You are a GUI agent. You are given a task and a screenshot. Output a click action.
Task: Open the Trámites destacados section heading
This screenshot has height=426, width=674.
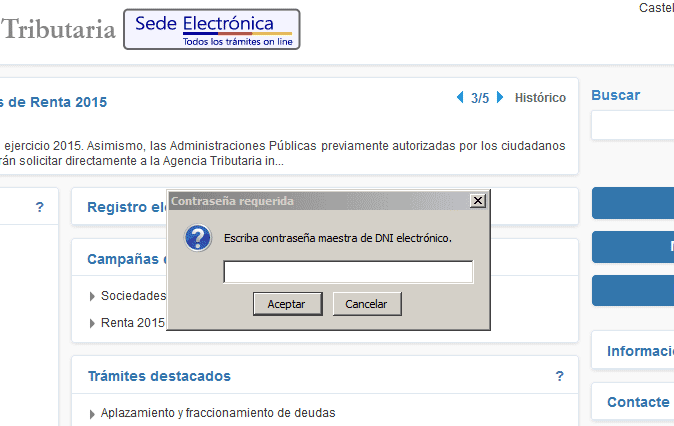click(x=159, y=376)
